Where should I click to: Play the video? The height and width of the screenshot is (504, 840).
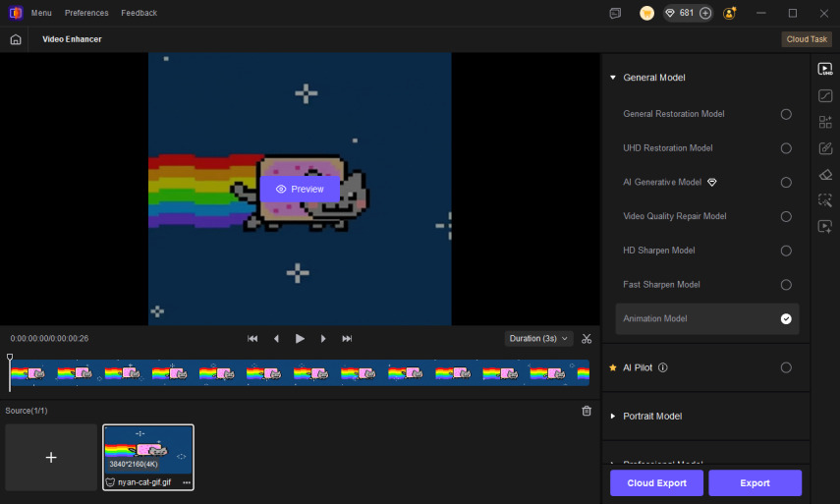[300, 339]
